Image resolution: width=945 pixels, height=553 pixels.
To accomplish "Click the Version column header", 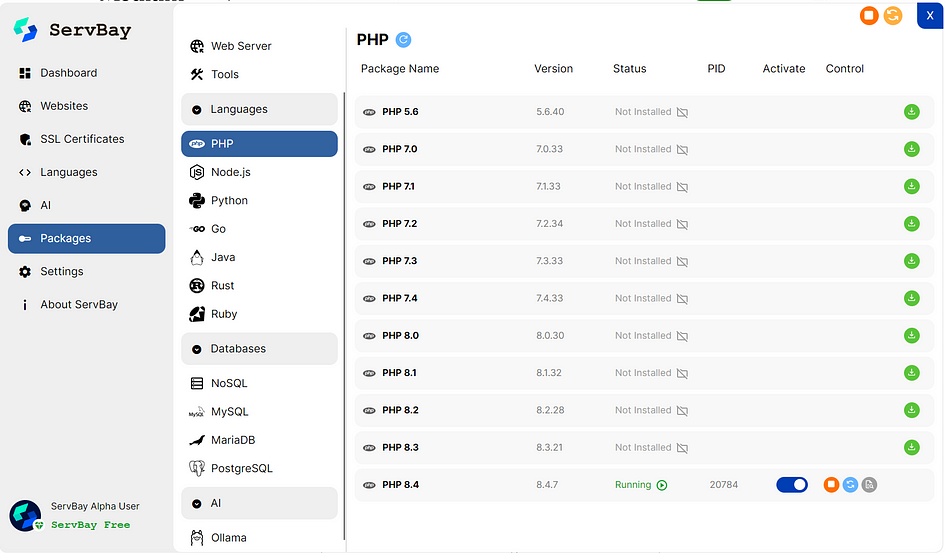I will [553, 69].
